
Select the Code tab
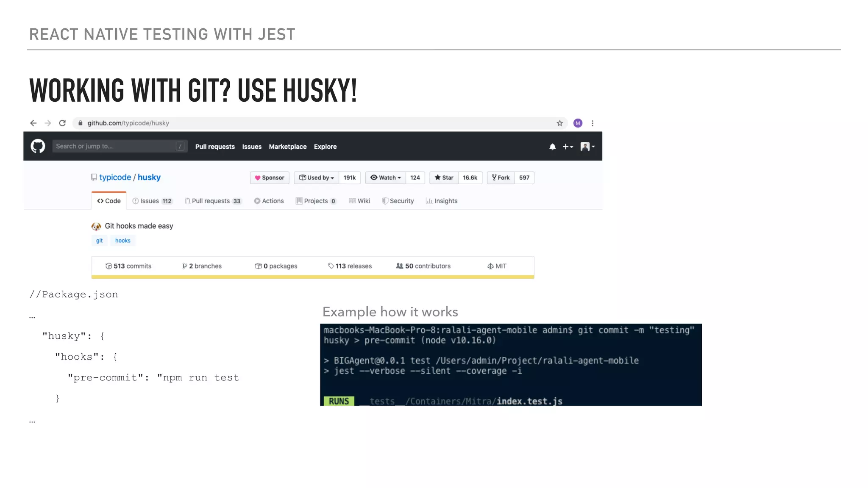click(109, 201)
